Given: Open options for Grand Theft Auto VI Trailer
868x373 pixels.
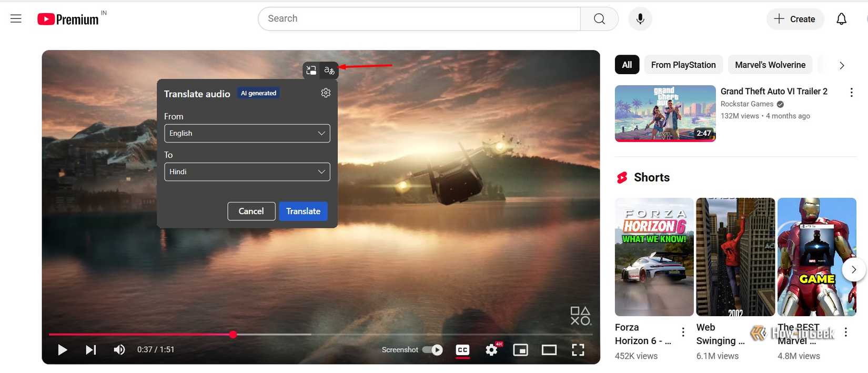Looking at the screenshot, I should (851, 93).
